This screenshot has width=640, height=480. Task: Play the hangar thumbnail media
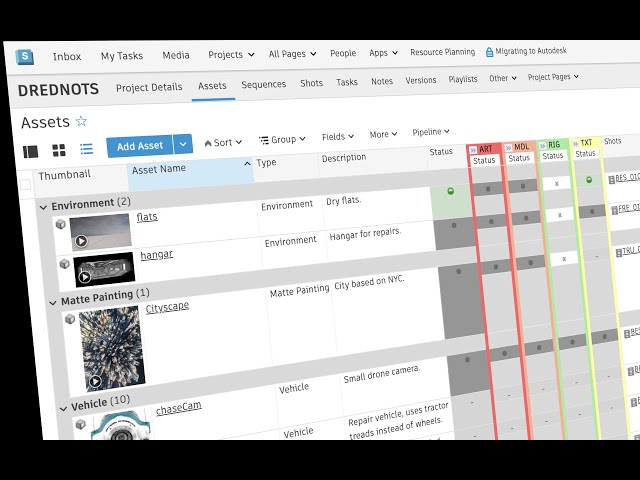[x=84, y=277]
